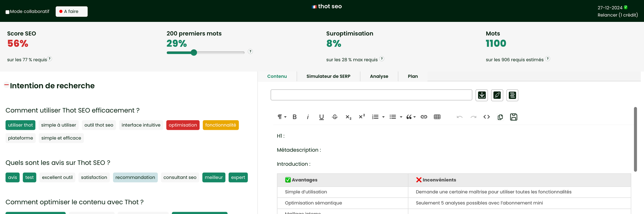Image resolution: width=644 pixels, height=214 pixels.
Task: Adjust the 200 premiers mots slider handle
Action: (194, 53)
